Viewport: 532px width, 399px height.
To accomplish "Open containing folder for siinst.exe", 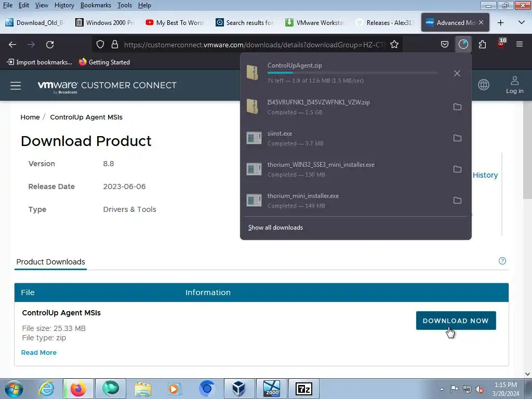I will 457,138.
